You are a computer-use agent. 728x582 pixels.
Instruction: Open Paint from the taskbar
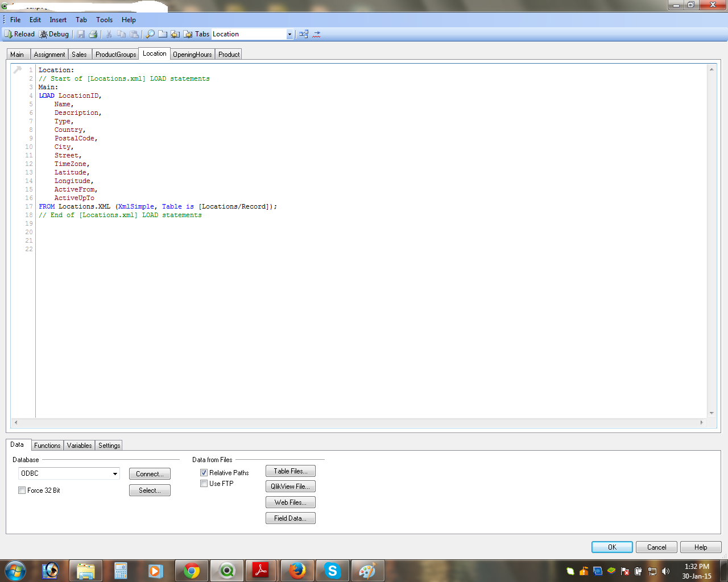[x=367, y=571]
